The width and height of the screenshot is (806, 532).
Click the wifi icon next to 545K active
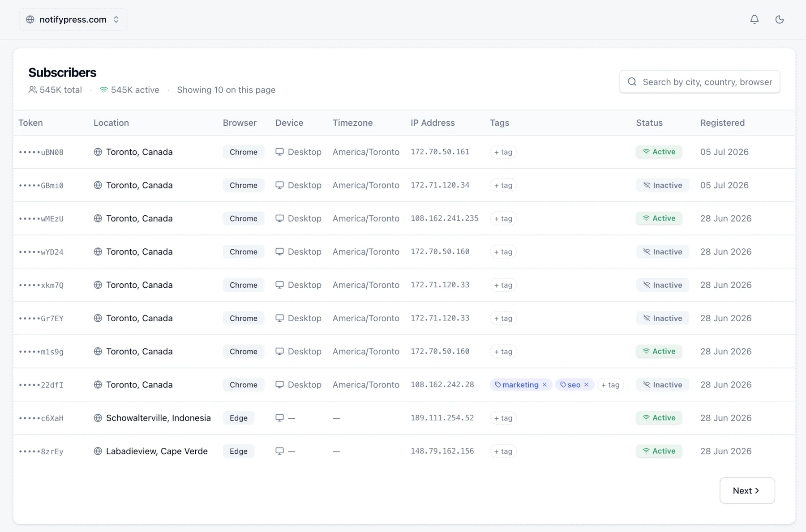pos(104,90)
